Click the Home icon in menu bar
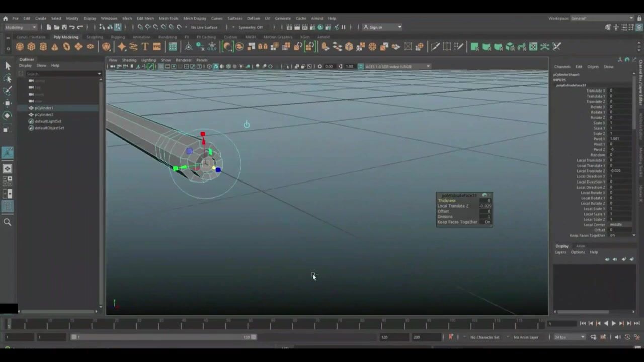 [5, 18]
